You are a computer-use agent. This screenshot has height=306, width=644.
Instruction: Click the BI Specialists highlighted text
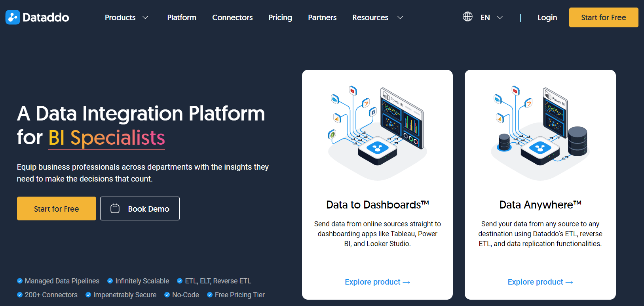click(106, 138)
